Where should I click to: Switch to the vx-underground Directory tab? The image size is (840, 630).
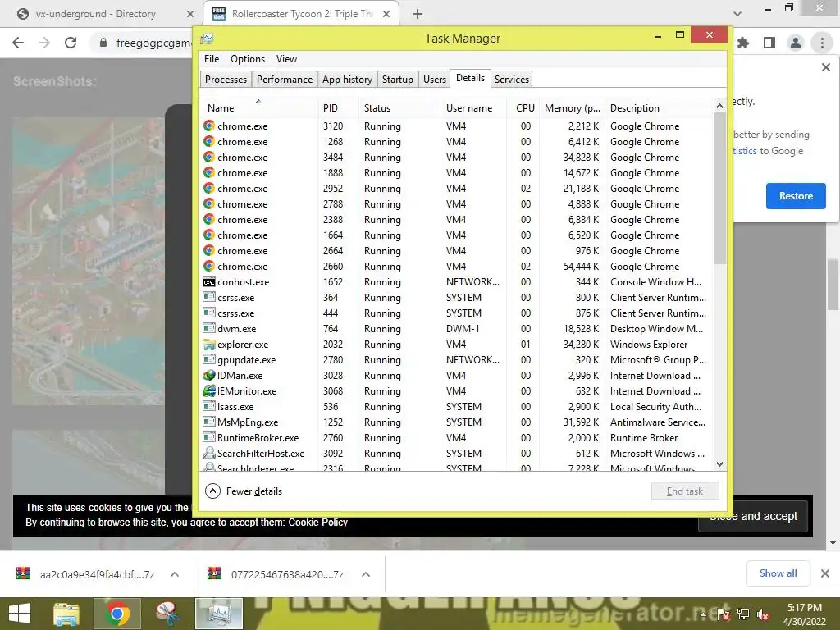coord(103,14)
